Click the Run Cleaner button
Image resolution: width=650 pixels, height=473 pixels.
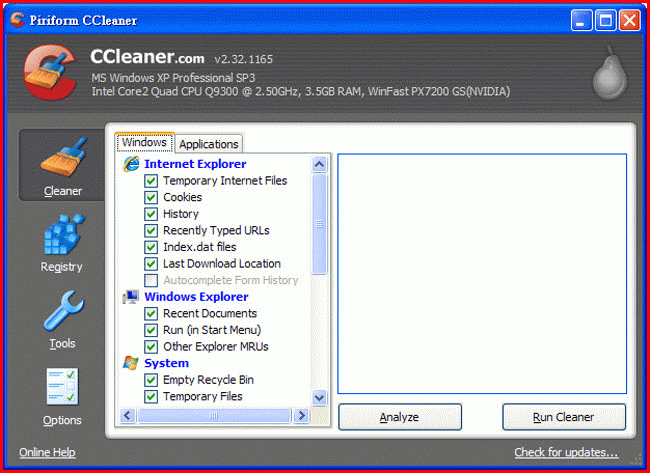pyautogui.click(x=564, y=417)
